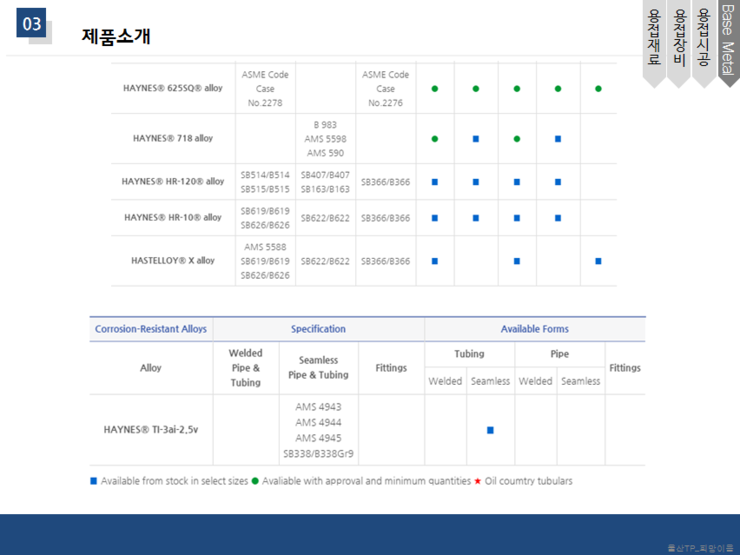Click last blue square in HR-120 row
The height and width of the screenshot is (555, 740).
558,182
